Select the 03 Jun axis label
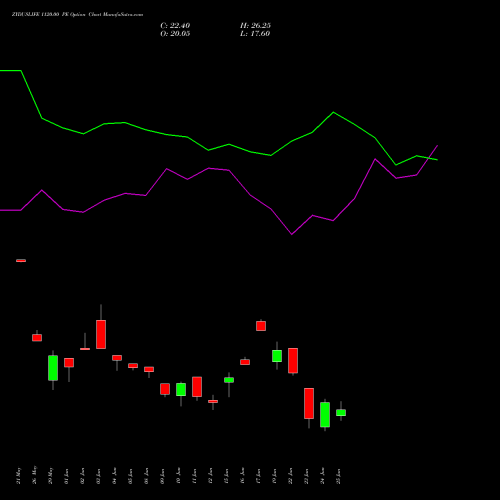 point(99,476)
